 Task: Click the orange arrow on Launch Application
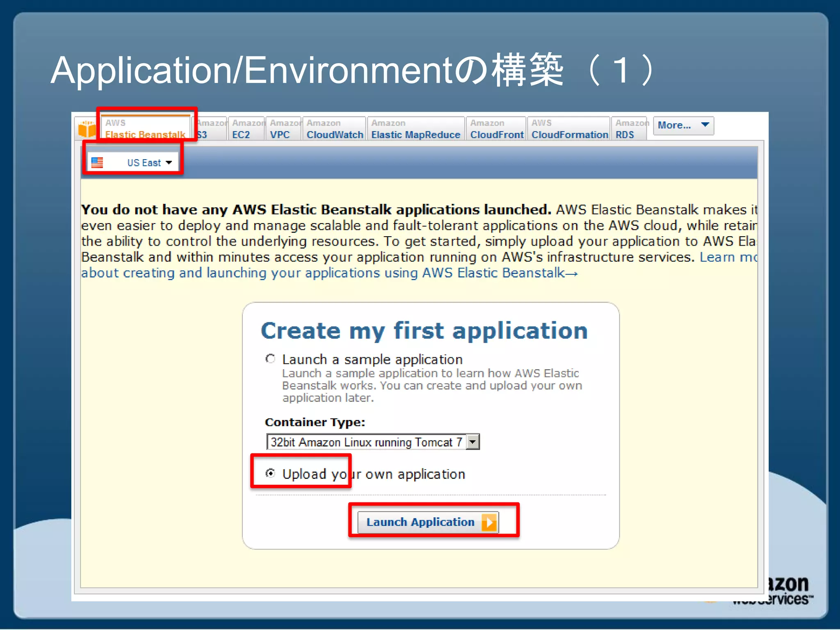coord(489,523)
